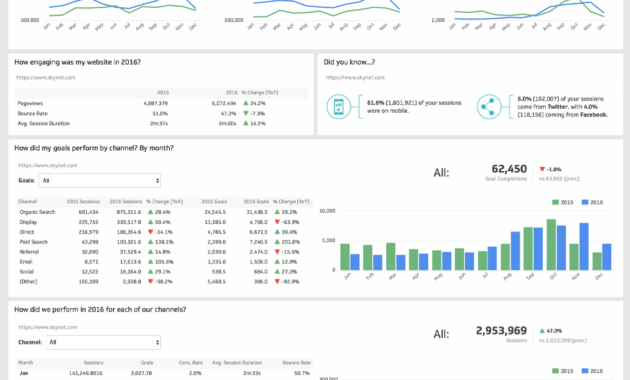Viewport: 630px width, 380px height.
Task: Click the Social channel row label
Action: click(27, 272)
